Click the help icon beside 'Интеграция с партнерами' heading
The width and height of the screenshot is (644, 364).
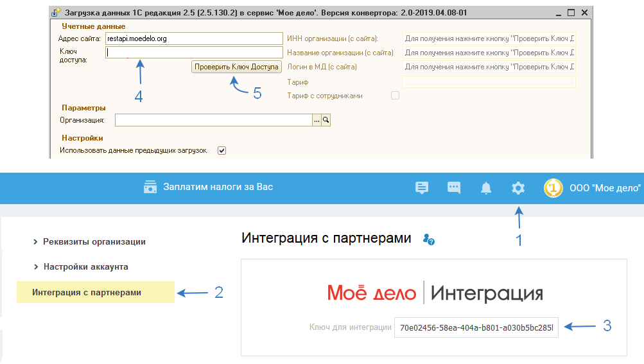[429, 239]
